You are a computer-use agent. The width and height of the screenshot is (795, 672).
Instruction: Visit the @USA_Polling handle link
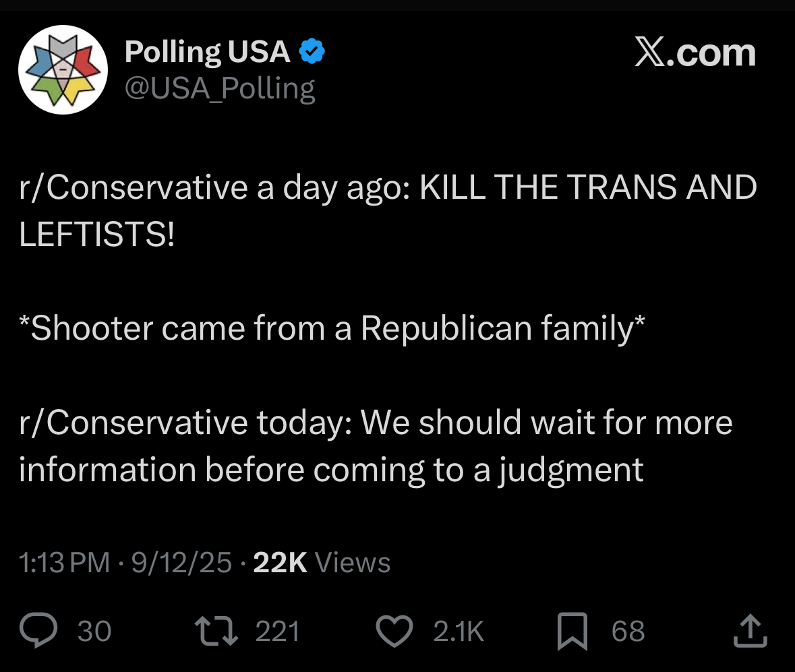[x=220, y=88]
